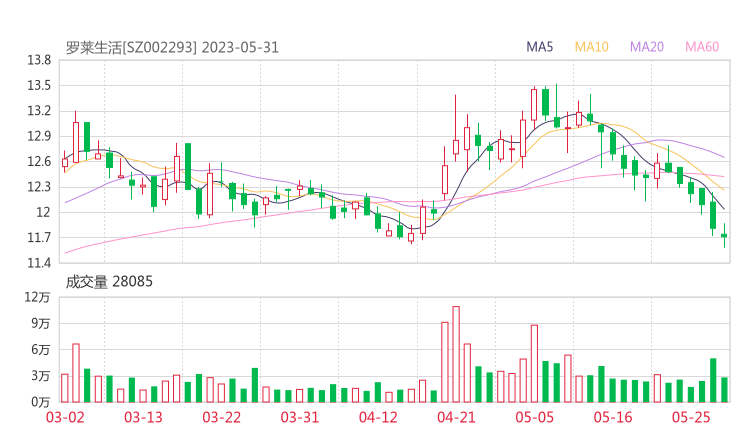Click the 0万 volume axis label
Viewport: 740px width, 440px height.
(39, 402)
